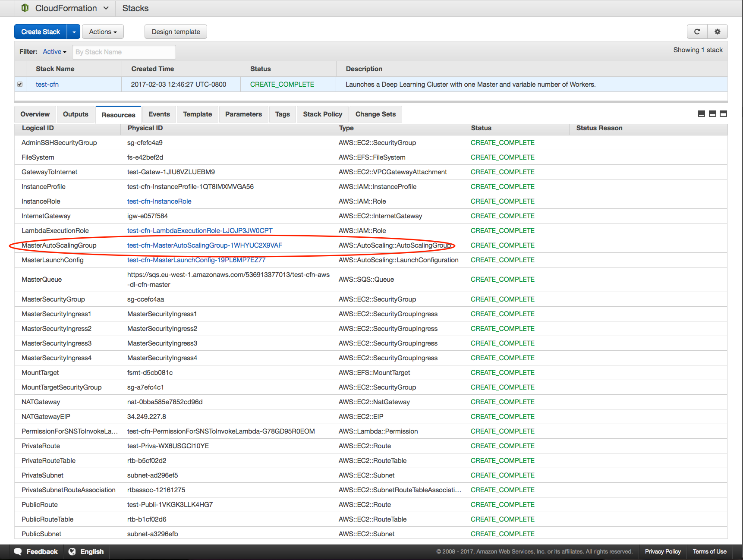
Task: Switch to the Parameters tab
Action: click(x=243, y=114)
